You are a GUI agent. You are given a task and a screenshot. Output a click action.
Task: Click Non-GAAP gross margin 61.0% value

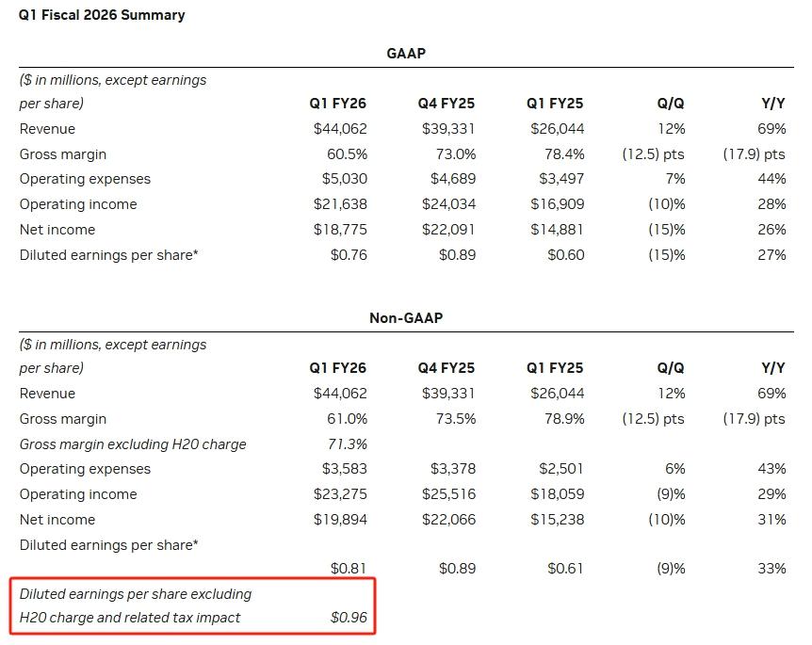pyautogui.click(x=345, y=419)
